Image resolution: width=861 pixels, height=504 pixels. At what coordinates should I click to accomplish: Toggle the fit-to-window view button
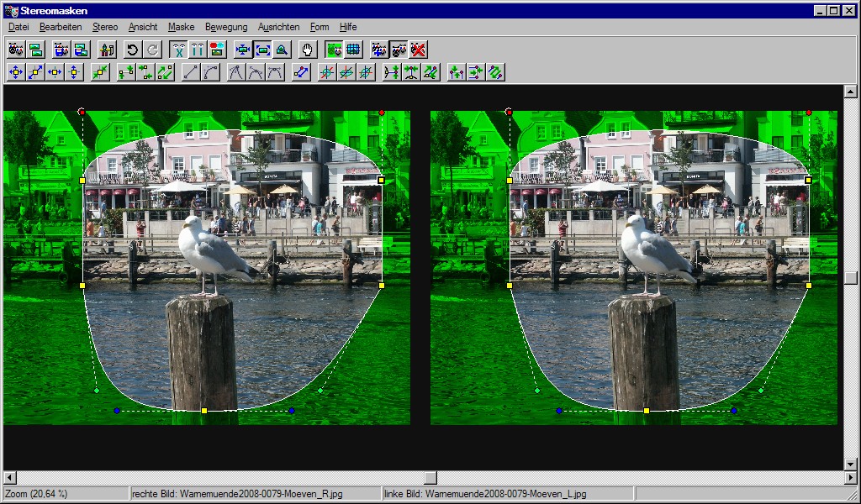[x=262, y=50]
